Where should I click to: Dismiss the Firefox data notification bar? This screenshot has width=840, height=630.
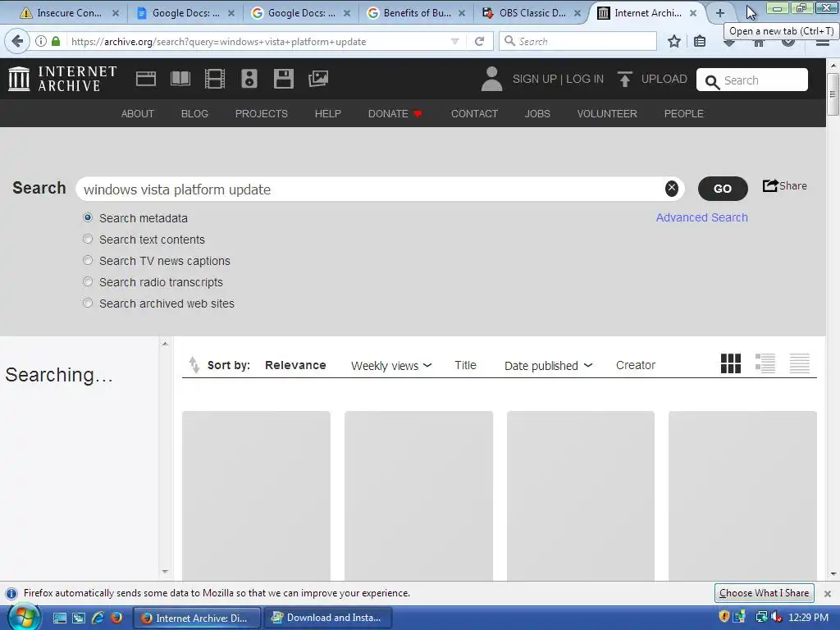point(827,594)
